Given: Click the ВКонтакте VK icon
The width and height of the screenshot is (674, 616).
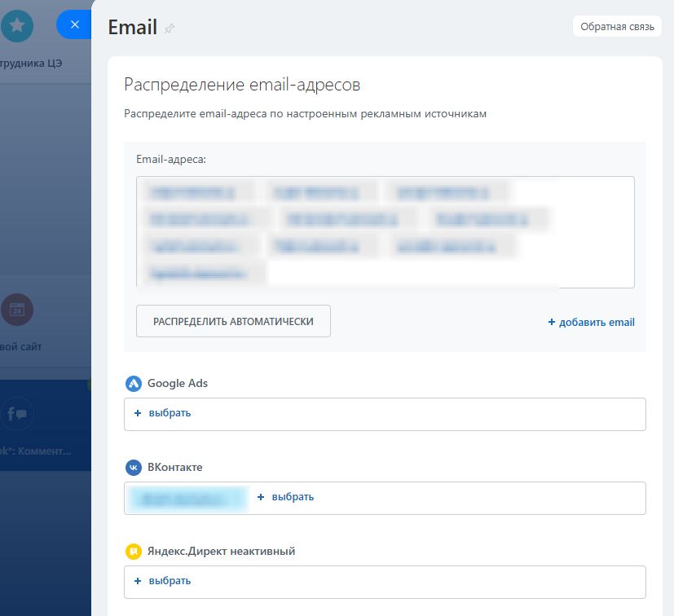Looking at the screenshot, I should 133,467.
